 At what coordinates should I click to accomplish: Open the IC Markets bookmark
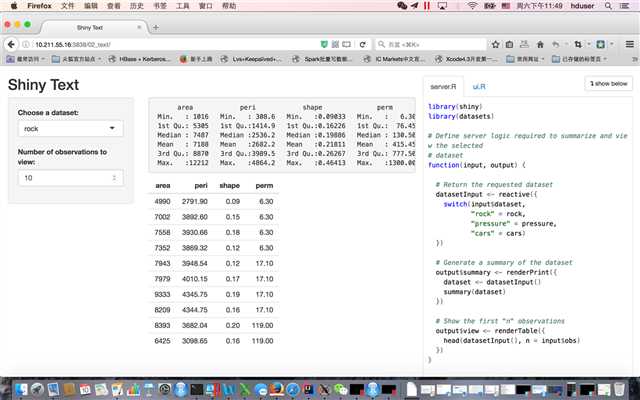(x=394, y=59)
